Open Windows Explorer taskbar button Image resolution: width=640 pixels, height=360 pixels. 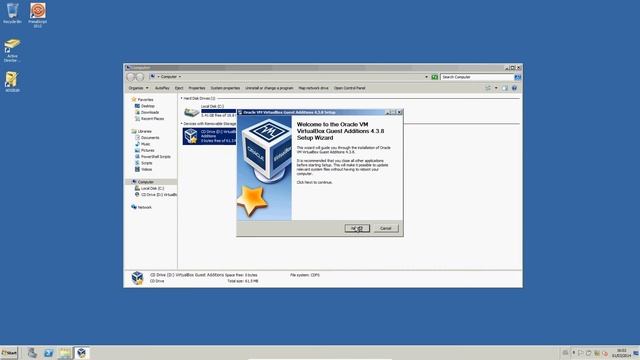point(64,353)
